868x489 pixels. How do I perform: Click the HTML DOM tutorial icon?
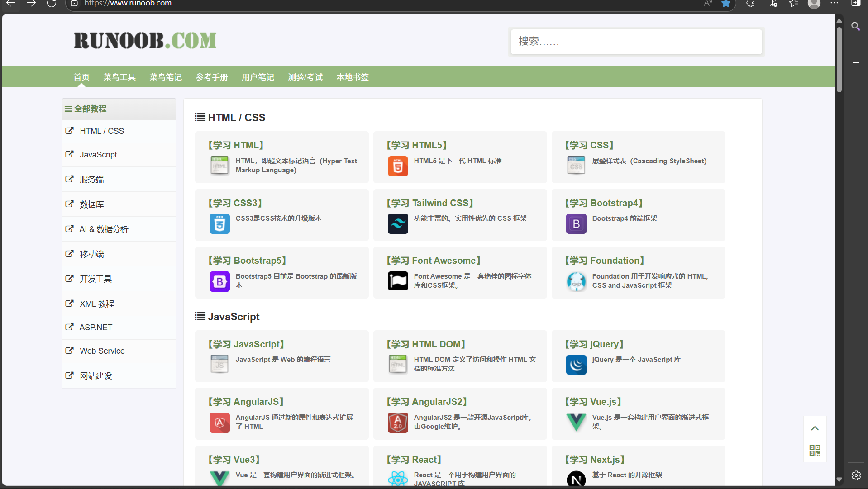coord(398,365)
